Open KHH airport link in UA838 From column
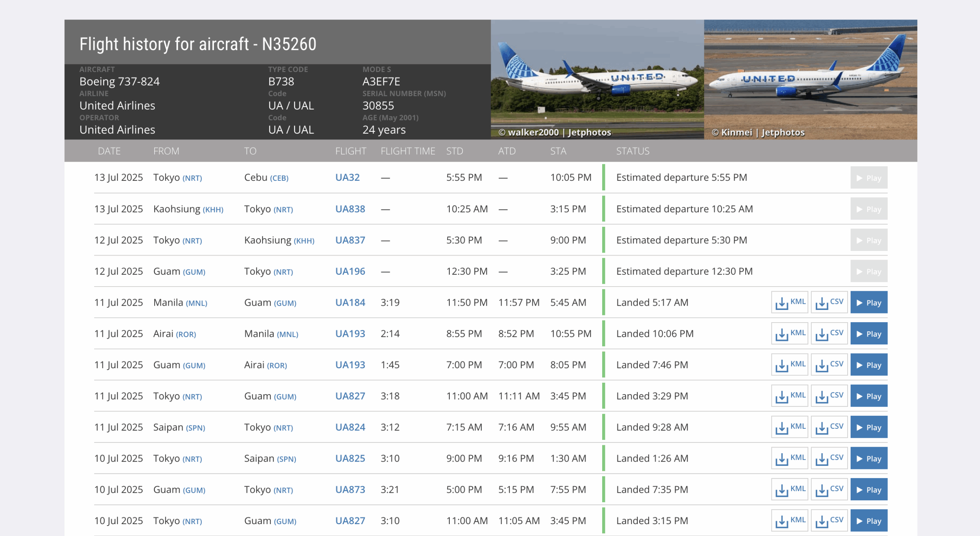The height and width of the screenshot is (536, 980). [213, 210]
